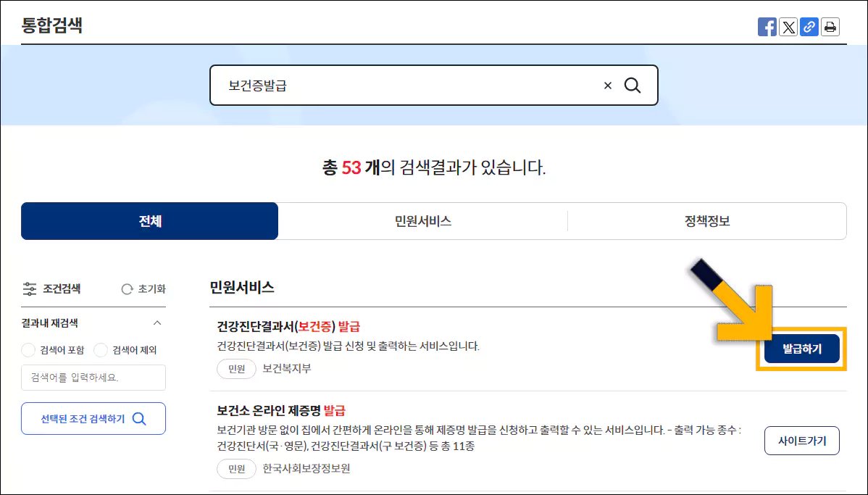Click 선택된 조건 검색하기 button
Image resolution: width=868 pixels, height=495 pixels.
click(93, 419)
